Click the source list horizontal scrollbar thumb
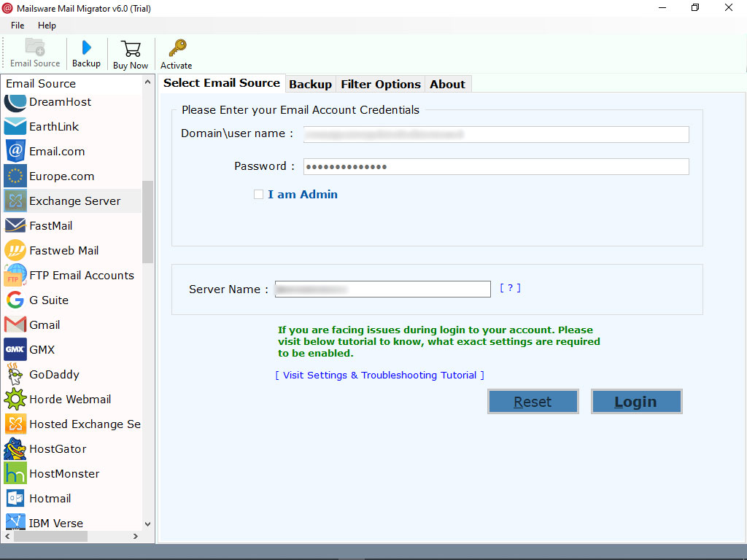The image size is (747, 560). [x=50, y=536]
